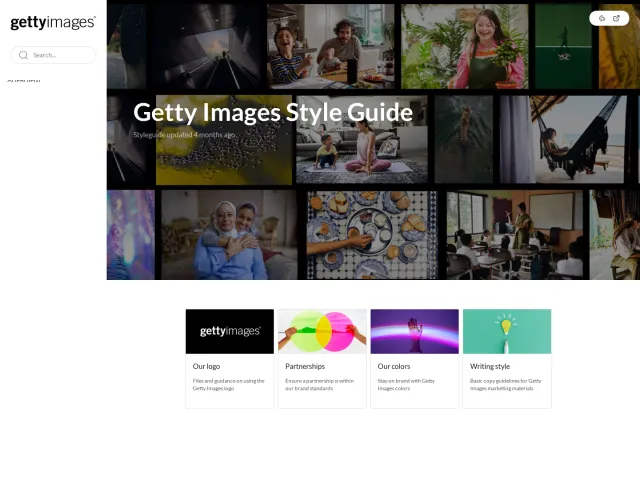
Task: Open the Our logo card thumbnail
Action: [x=230, y=331]
